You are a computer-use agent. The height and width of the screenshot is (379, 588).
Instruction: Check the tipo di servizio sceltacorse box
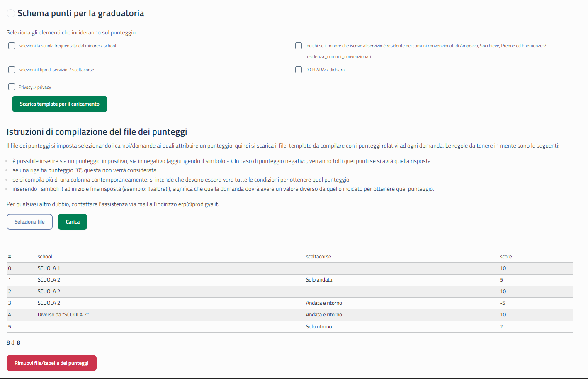(x=12, y=70)
